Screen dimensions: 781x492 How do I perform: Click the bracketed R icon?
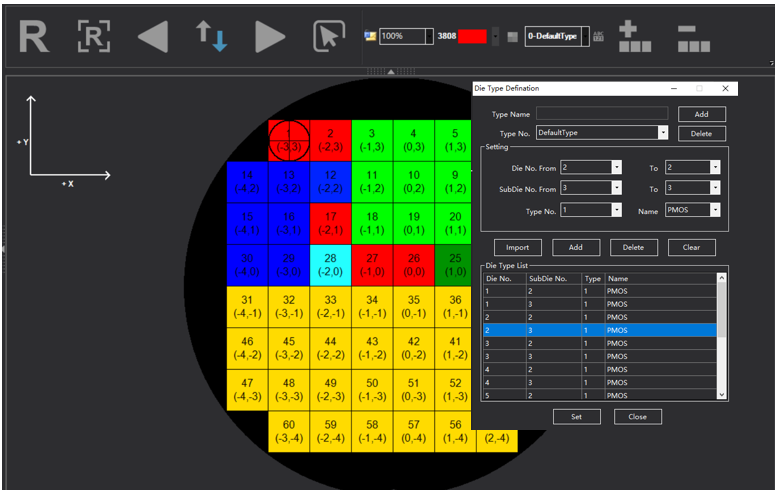pyautogui.click(x=93, y=37)
